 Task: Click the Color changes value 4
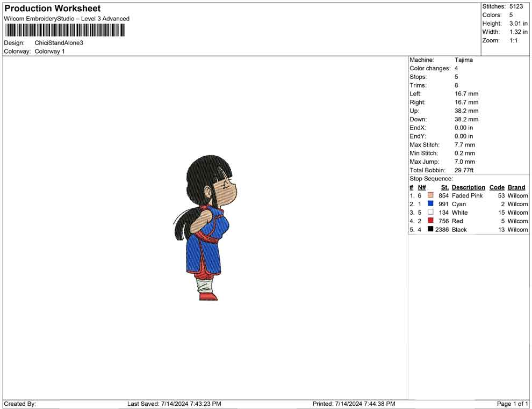coord(456,69)
